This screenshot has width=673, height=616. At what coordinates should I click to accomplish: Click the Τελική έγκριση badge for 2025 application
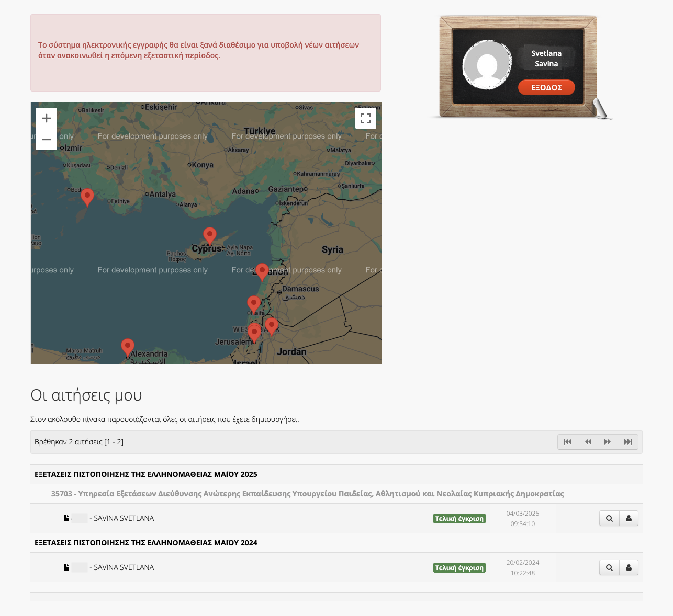[x=459, y=519]
